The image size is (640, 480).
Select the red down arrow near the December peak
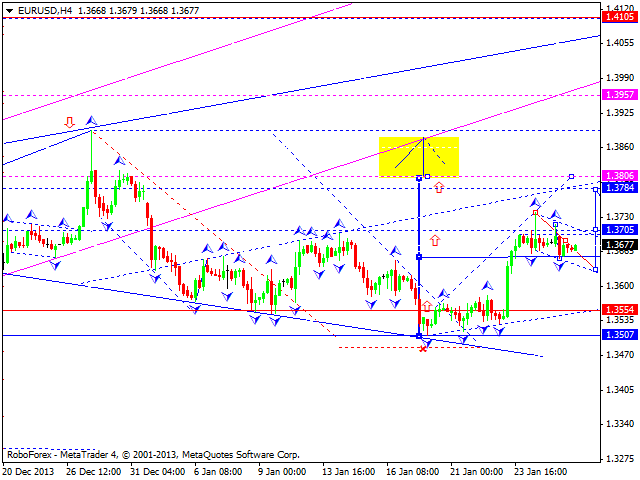[69, 122]
